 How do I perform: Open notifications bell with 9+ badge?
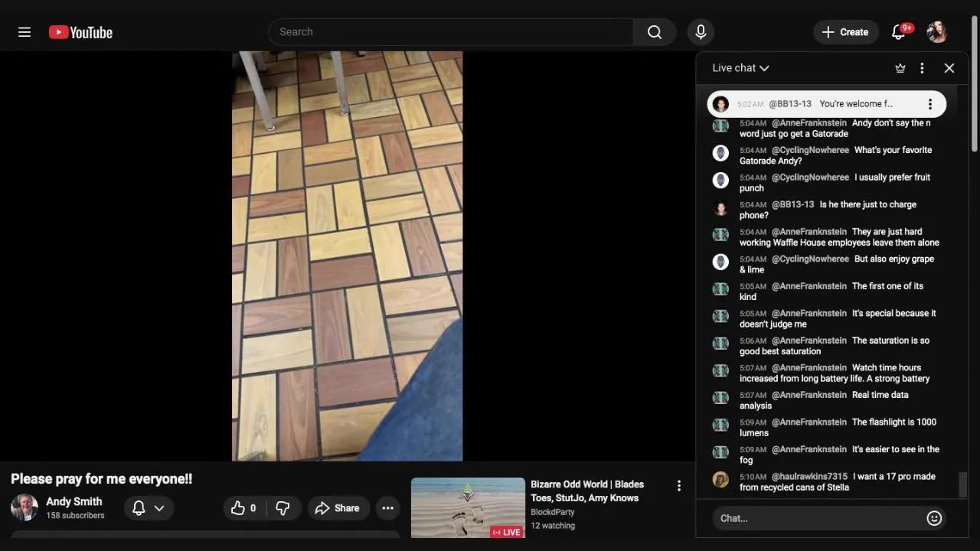(900, 31)
